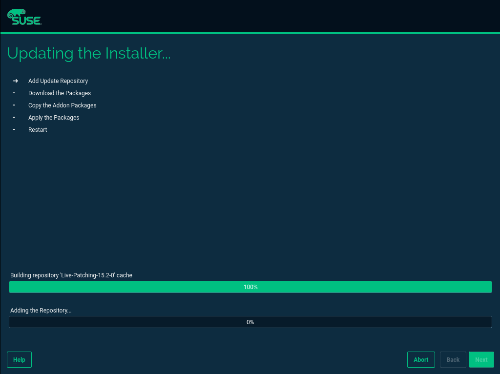500x374 pixels.
Task: Proceed with the Next button
Action: [481, 360]
